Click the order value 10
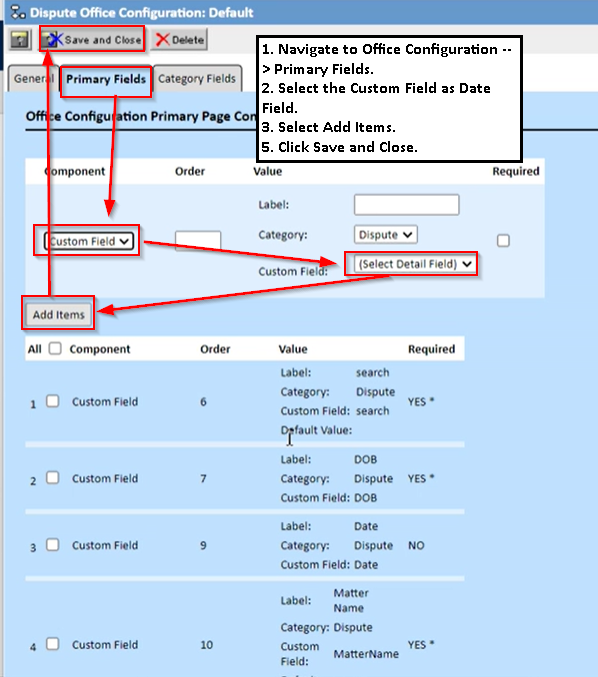 coord(206,645)
